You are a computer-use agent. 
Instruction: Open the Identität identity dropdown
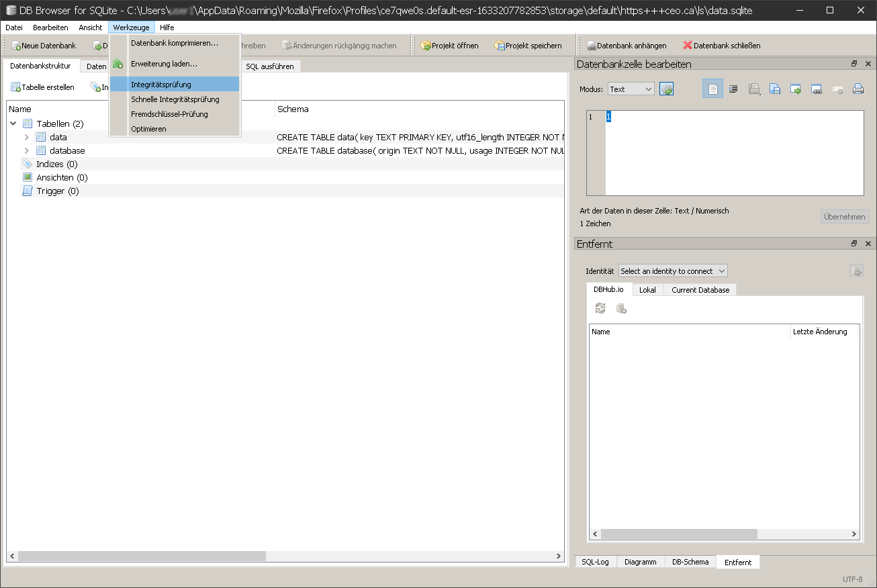point(673,271)
